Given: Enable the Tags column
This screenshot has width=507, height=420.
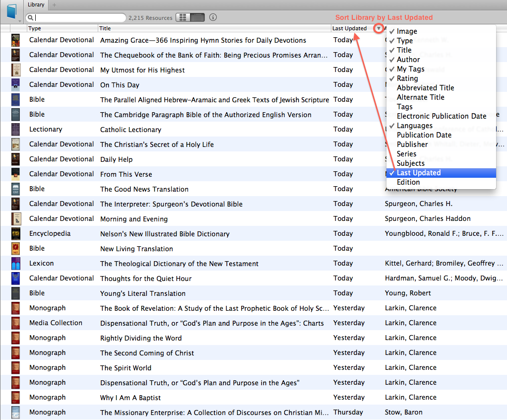Looking at the screenshot, I should click(441, 107).
